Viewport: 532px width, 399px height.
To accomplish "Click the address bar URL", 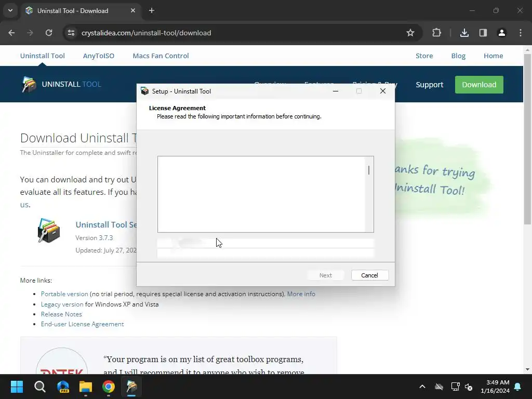I will click(x=146, y=33).
